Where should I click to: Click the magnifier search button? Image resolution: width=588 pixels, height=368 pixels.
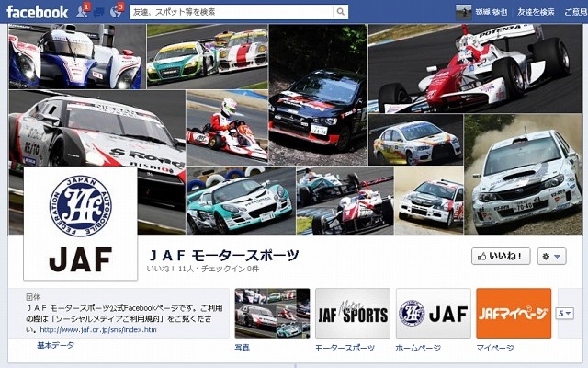pyautogui.click(x=341, y=12)
